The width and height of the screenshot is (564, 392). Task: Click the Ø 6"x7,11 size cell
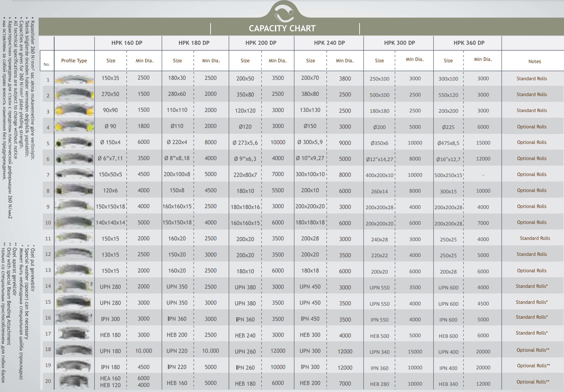(x=110, y=158)
